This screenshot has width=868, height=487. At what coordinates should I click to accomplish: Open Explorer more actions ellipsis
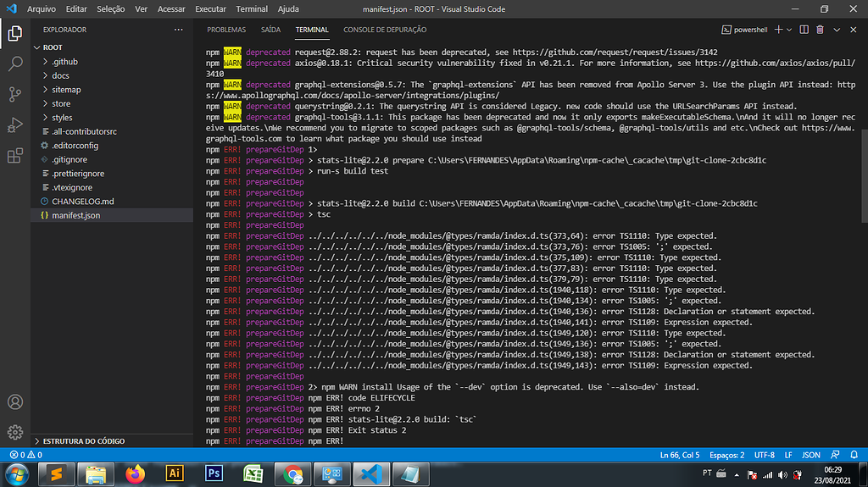178,30
